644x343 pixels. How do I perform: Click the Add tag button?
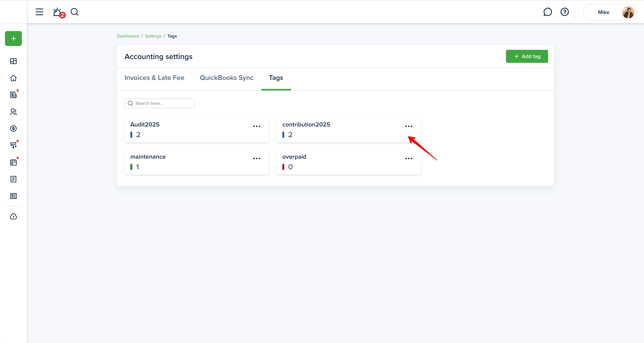pyautogui.click(x=527, y=56)
